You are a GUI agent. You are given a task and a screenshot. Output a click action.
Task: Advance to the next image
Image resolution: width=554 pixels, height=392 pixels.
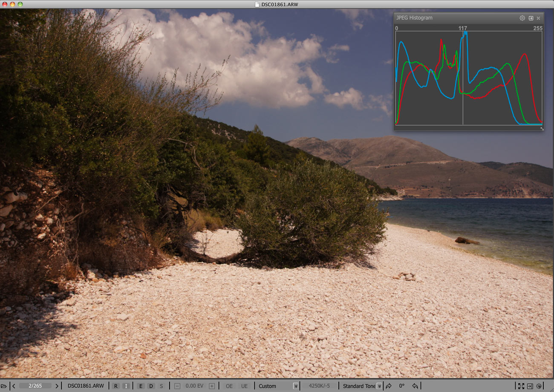(57, 386)
